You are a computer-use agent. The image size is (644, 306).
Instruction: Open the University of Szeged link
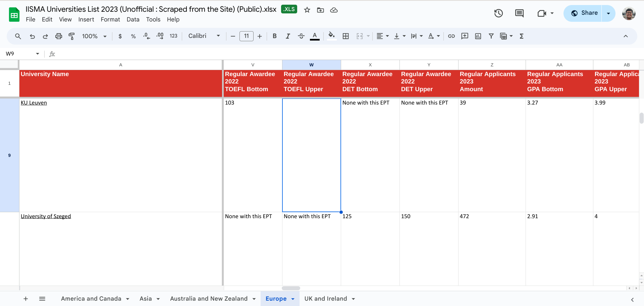(46, 216)
